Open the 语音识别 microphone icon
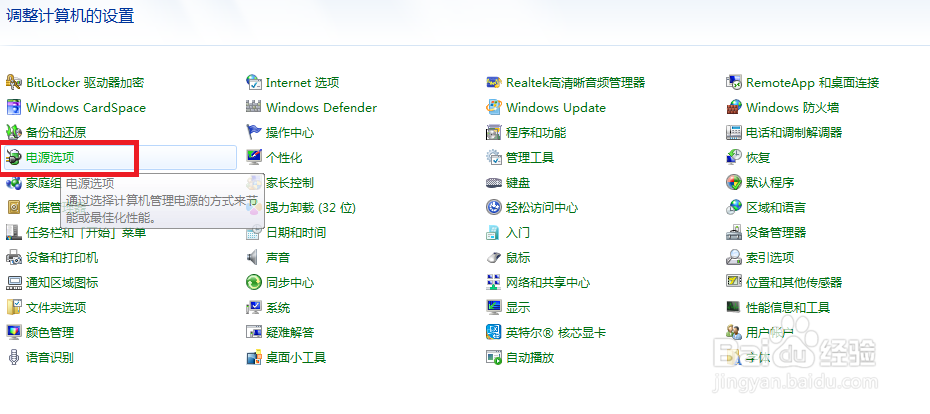 (x=14, y=357)
